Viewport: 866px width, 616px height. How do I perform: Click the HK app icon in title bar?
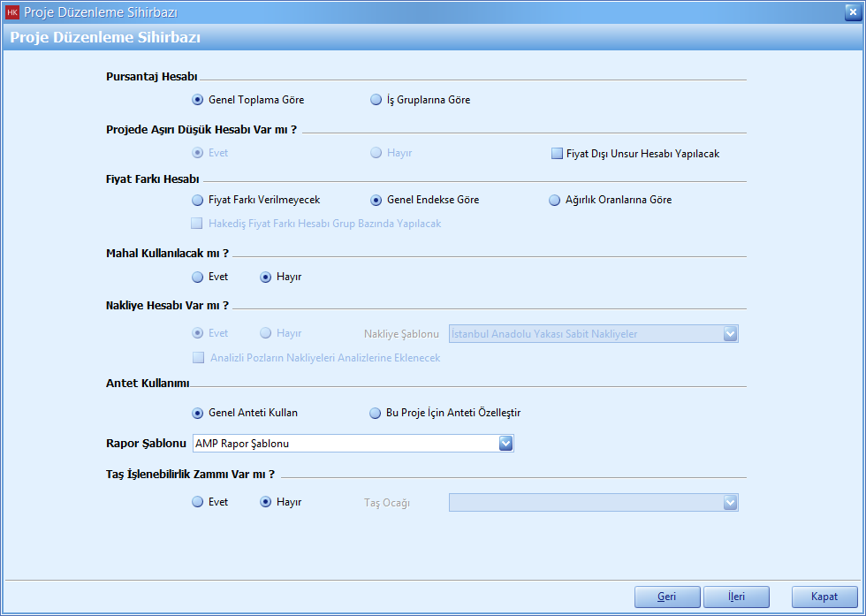point(11,11)
